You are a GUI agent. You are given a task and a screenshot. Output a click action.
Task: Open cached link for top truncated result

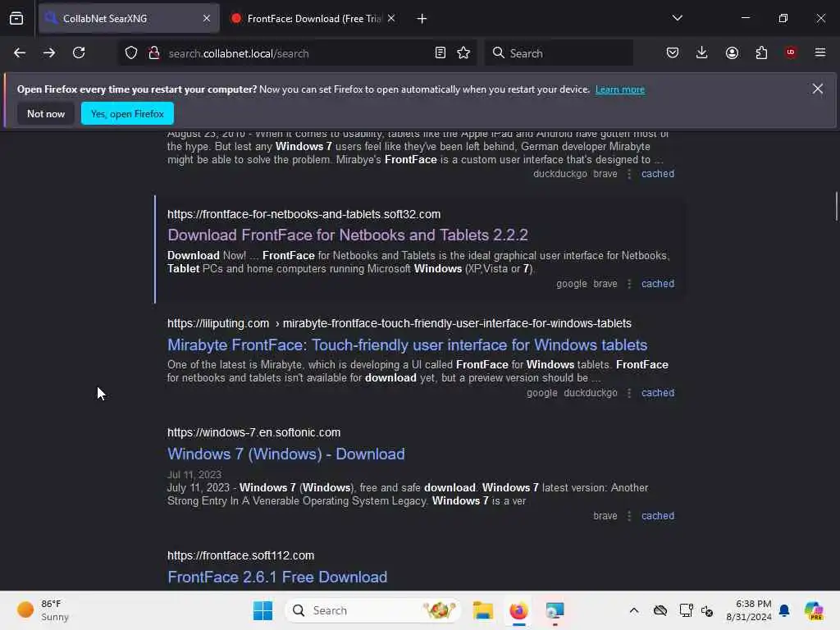click(x=658, y=174)
